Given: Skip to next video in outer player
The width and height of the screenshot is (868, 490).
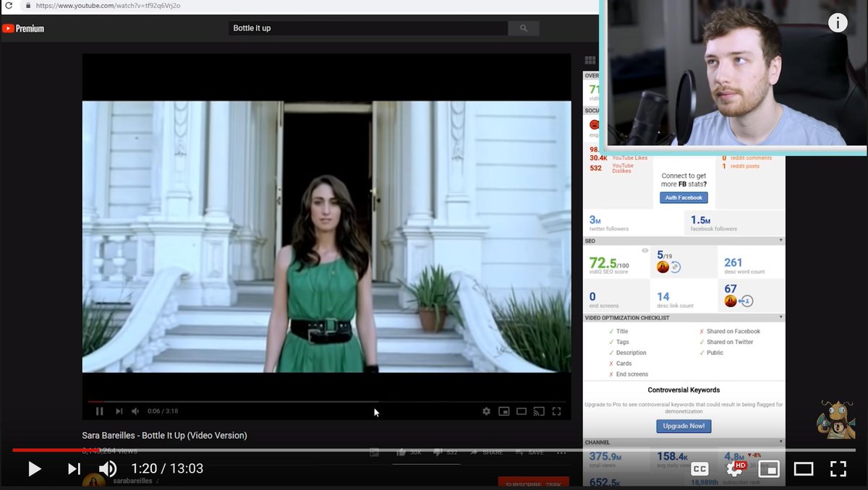Looking at the screenshot, I should pos(74,469).
